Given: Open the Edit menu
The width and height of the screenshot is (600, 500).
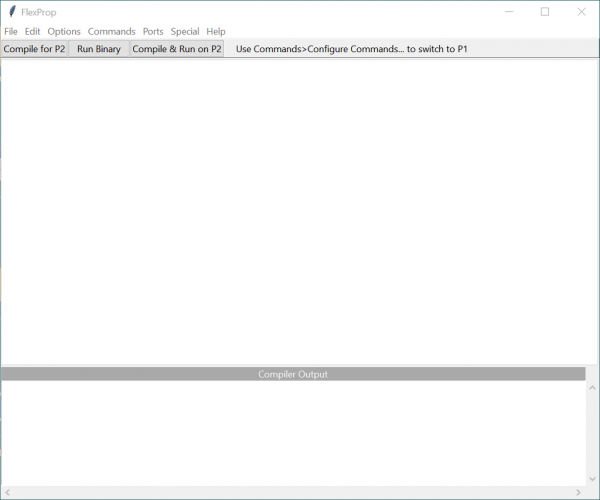Looking at the screenshot, I should click(x=33, y=31).
